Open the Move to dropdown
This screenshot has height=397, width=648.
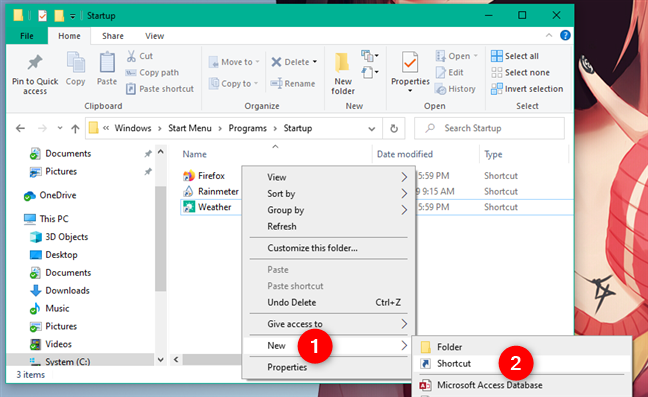coord(234,62)
